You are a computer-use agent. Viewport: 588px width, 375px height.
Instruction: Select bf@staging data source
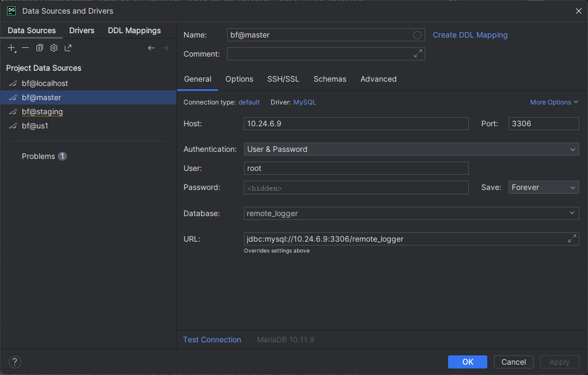coord(89,112)
